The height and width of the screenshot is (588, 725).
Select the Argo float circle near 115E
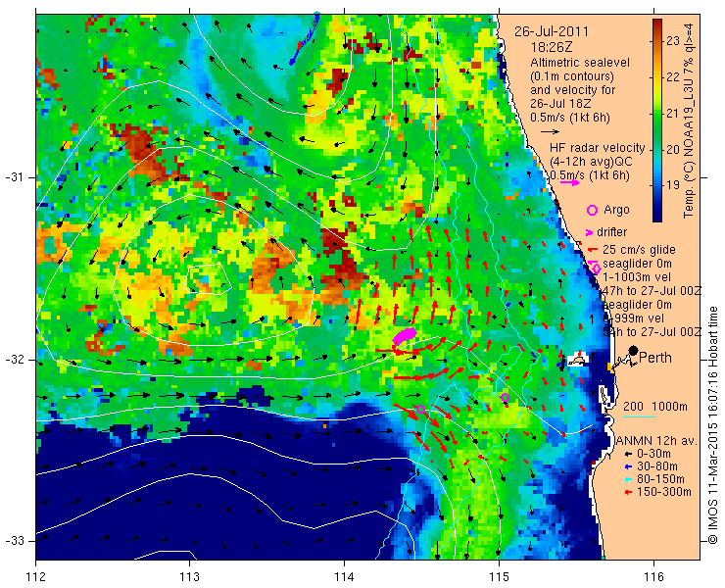click(x=505, y=397)
